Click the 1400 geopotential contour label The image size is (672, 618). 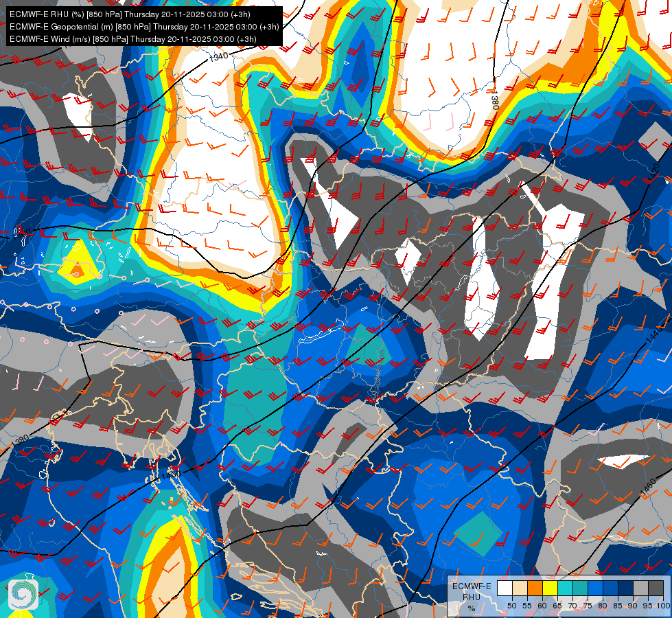[x=171, y=475]
